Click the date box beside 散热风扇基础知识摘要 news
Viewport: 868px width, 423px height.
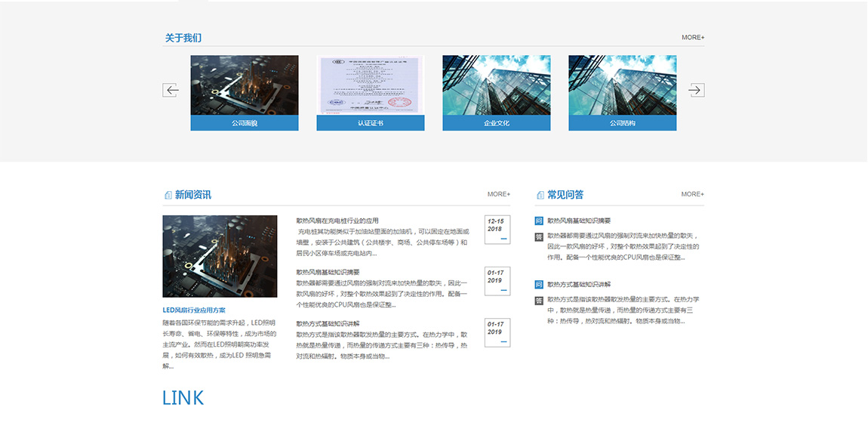click(x=497, y=281)
